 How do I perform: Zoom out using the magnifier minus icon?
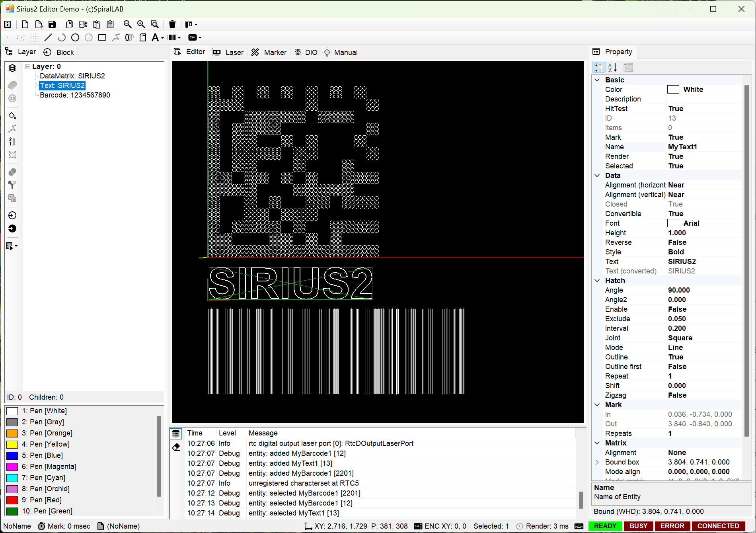128,24
